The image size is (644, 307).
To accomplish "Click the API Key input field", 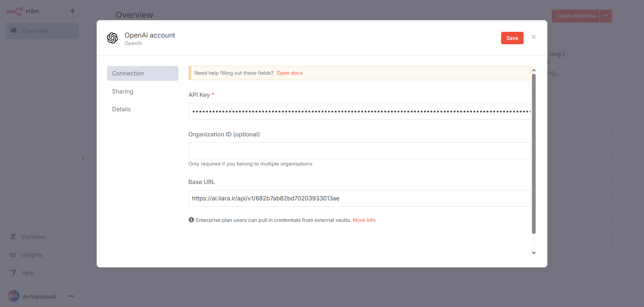I will pos(359,111).
